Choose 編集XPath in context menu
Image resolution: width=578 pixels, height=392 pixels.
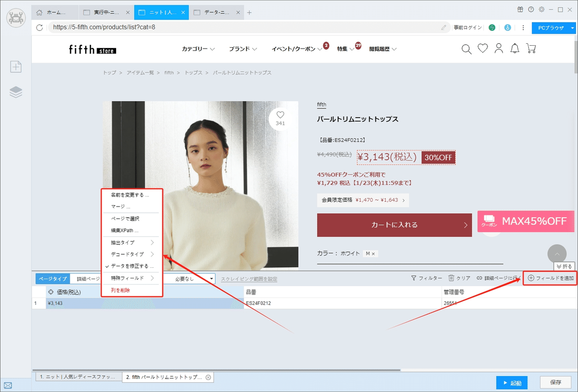pyautogui.click(x=132, y=231)
